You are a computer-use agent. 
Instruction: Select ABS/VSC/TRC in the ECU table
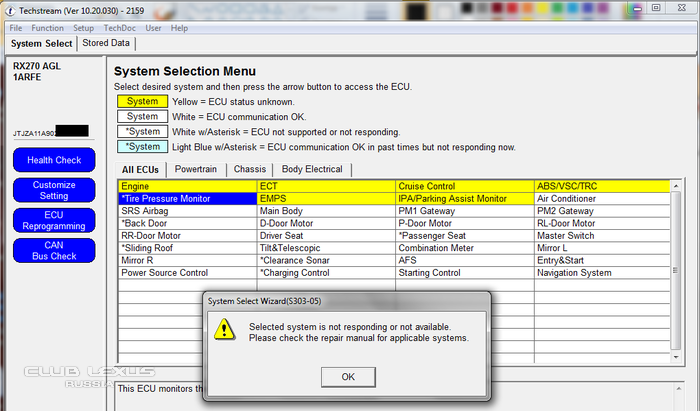tap(603, 186)
